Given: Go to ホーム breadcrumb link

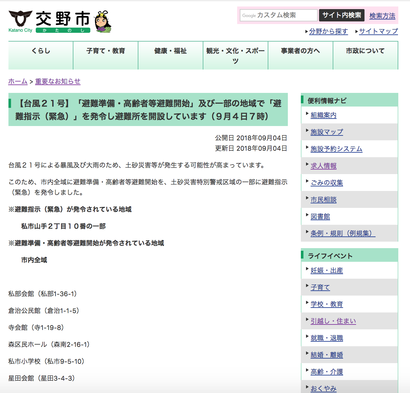Looking at the screenshot, I should click(x=18, y=81).
